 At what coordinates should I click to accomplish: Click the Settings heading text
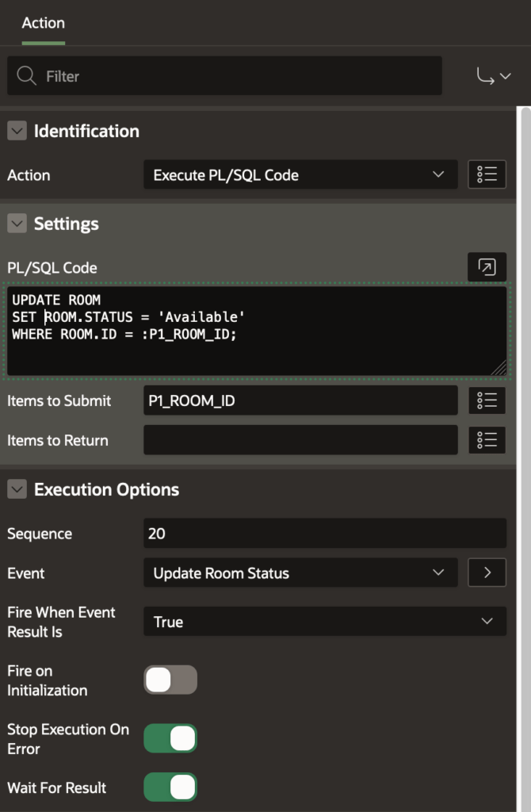tap(67, 224)
